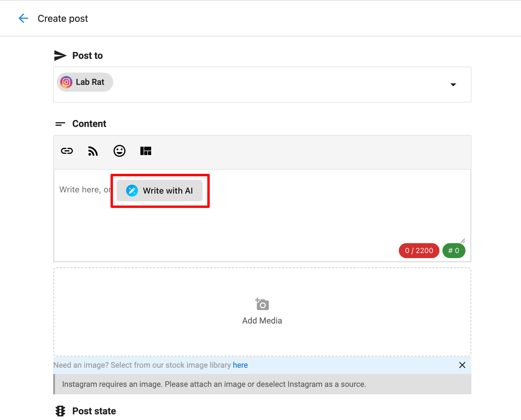
Task: Click the red 0 / 2200 character counter
Action: pos(419,251)
